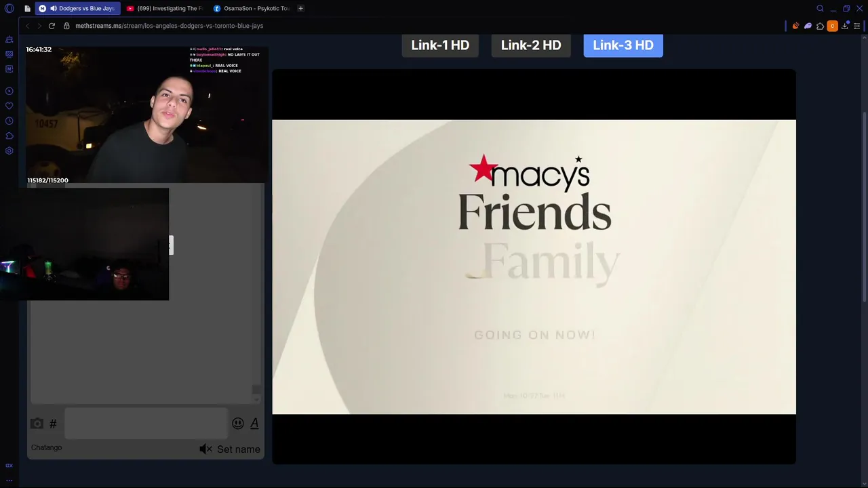View site security lock info
The image size is (868, 488).
click(x=66, y=26)
